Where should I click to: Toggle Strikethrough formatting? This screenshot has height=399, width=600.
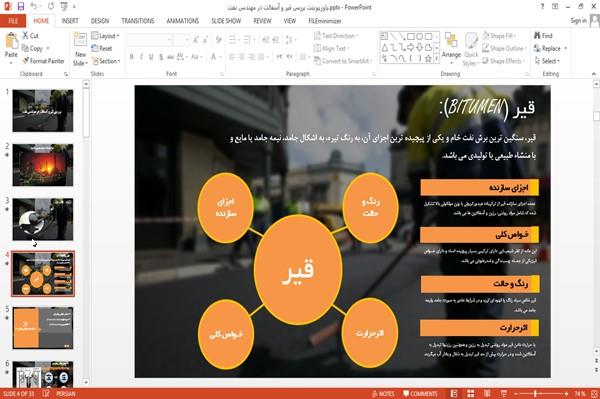pos(171,57)
